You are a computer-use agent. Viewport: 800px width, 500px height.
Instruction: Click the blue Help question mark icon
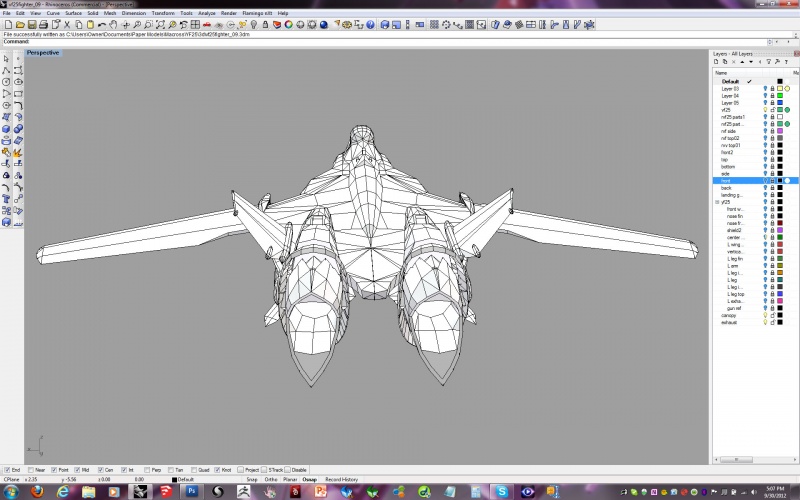(370, 24)
